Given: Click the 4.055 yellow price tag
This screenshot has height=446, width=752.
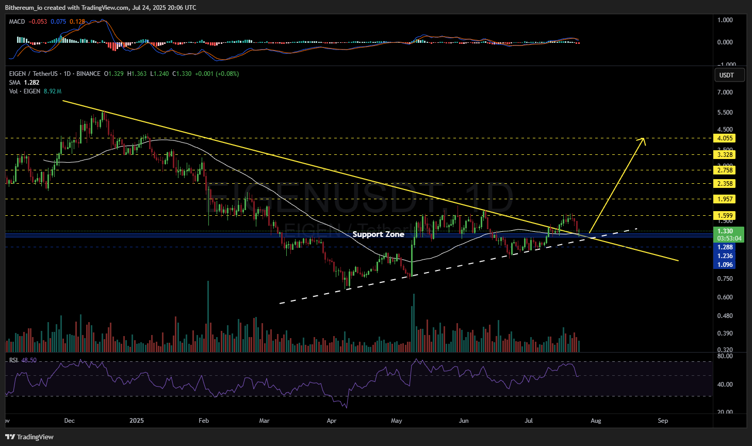Looking at the screenshot, I should click(x=725, y=138).
